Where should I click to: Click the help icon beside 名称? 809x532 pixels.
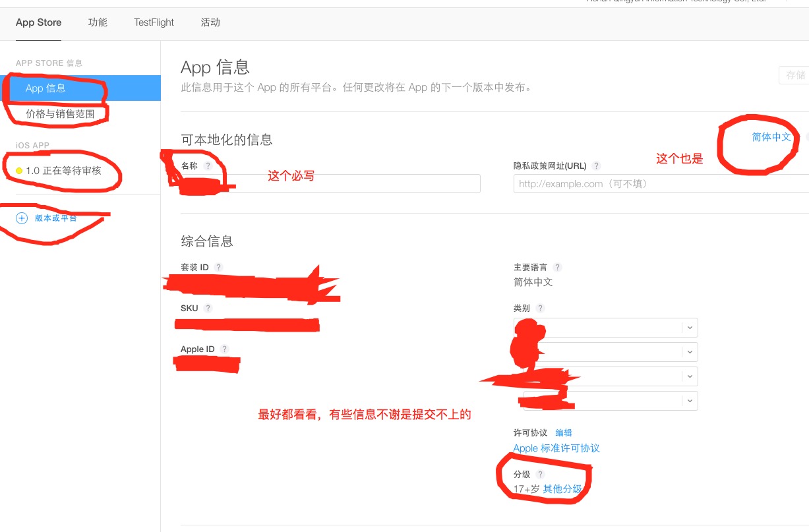point(208,166)
